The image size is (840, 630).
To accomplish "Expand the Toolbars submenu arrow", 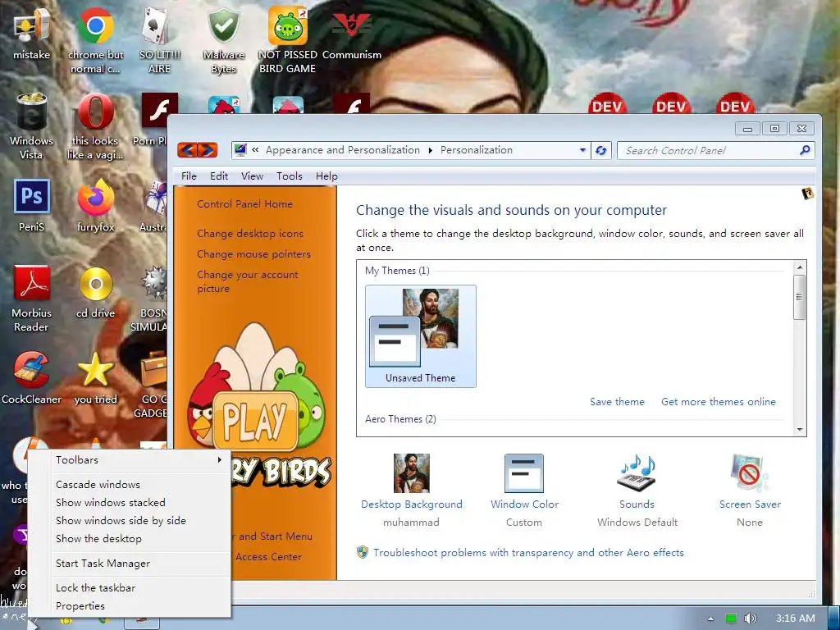I will tap(219, 459).
